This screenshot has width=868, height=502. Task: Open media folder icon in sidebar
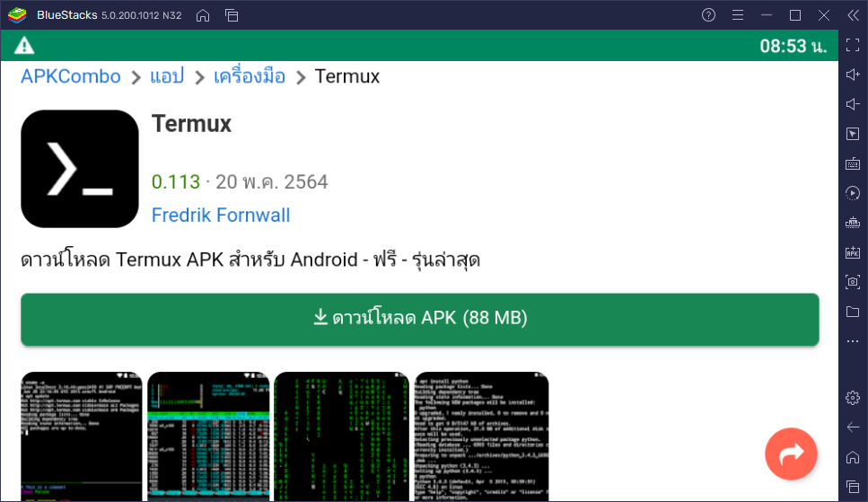click(853, 312)
